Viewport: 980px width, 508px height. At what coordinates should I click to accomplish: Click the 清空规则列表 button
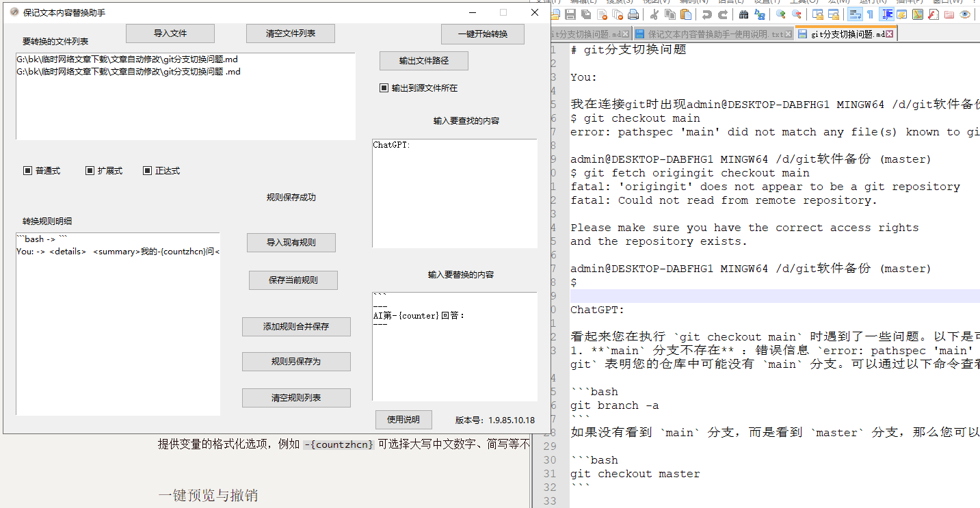(x=296, y=398)
